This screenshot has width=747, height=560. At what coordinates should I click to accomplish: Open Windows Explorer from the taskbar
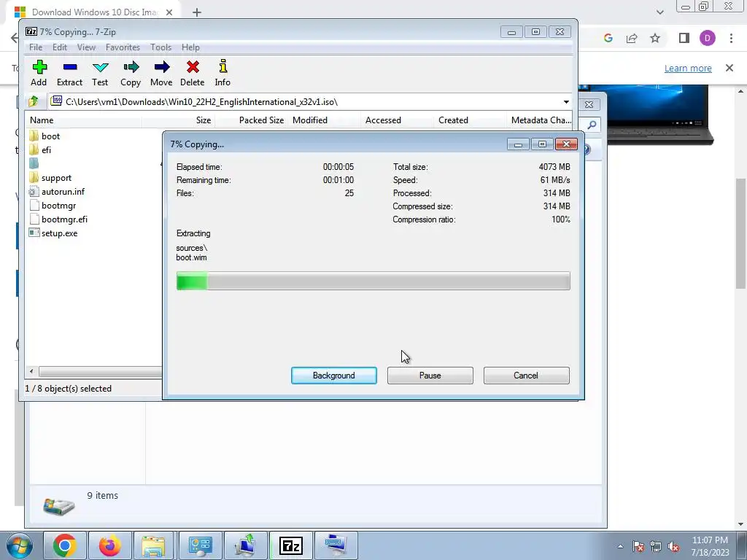click(x=153, y=545)
